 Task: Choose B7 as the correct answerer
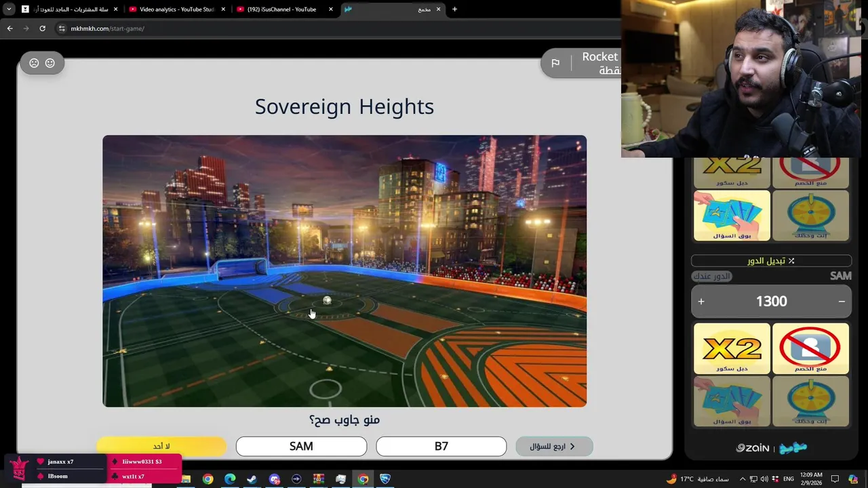pyautogui.click(x=441, y=446)
